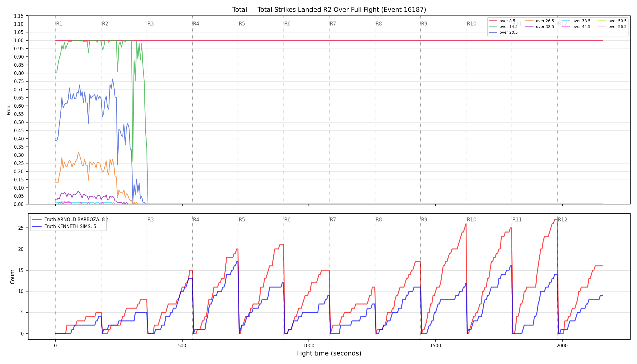637x364 pixels.
Task: Click the R2 round label in probability chart
Action: point(105,24)
